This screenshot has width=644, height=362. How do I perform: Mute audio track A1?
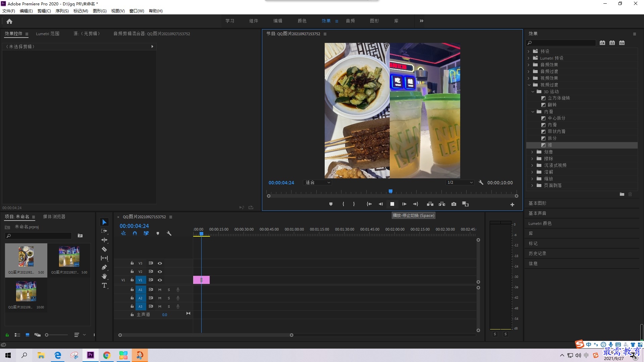tap(160, 290)
